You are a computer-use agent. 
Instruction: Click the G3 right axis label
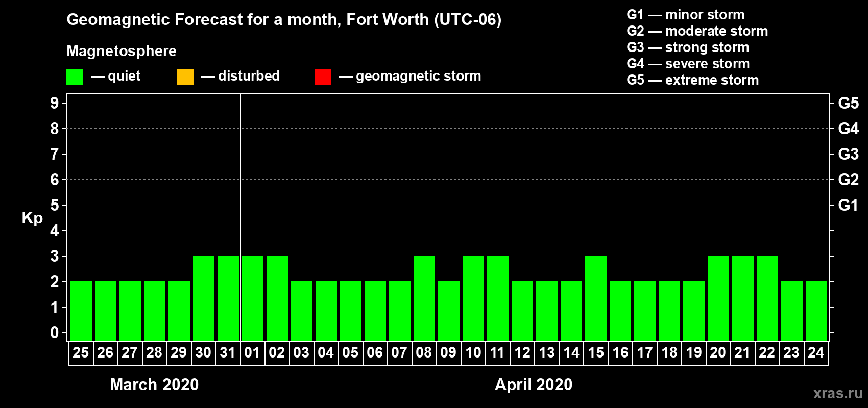point(849,154)
